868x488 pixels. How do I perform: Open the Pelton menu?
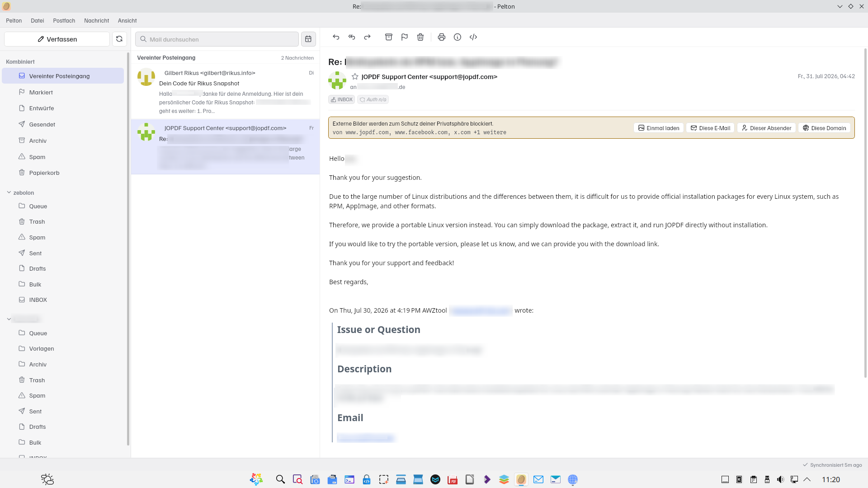click(14, 21)
